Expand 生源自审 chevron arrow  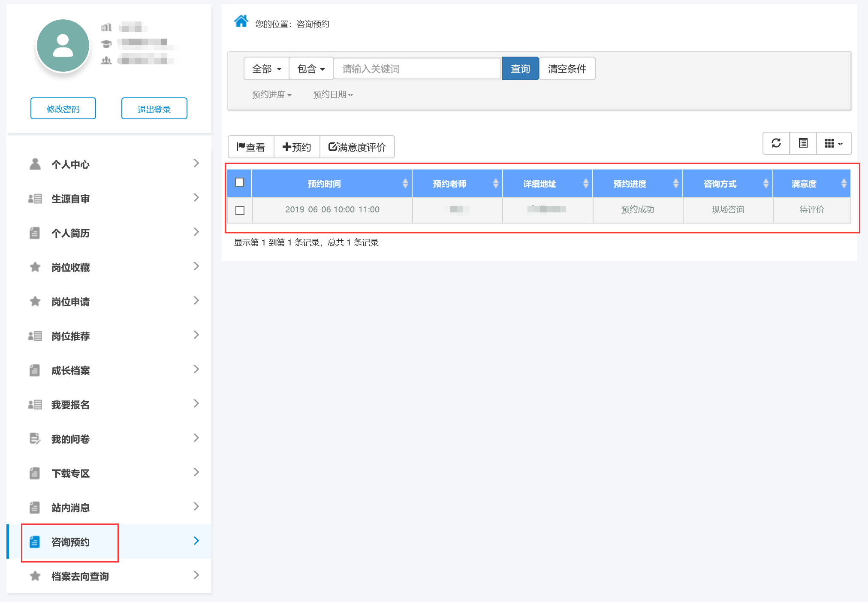click(196, 197)
